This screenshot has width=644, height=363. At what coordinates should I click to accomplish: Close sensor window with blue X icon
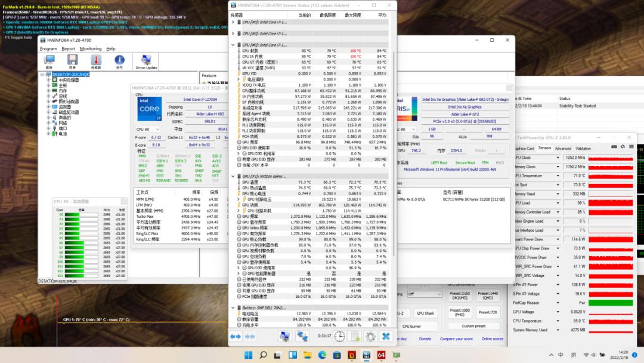(386, 337)
